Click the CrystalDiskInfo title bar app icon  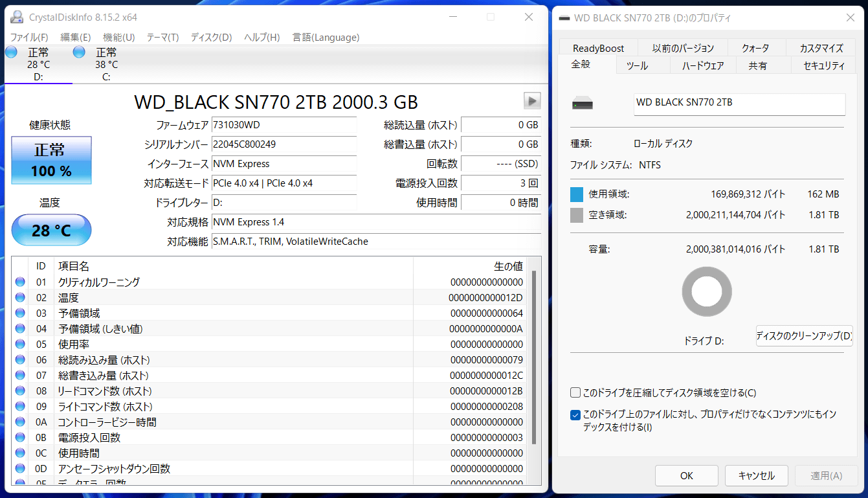click(x=17, y=17)
